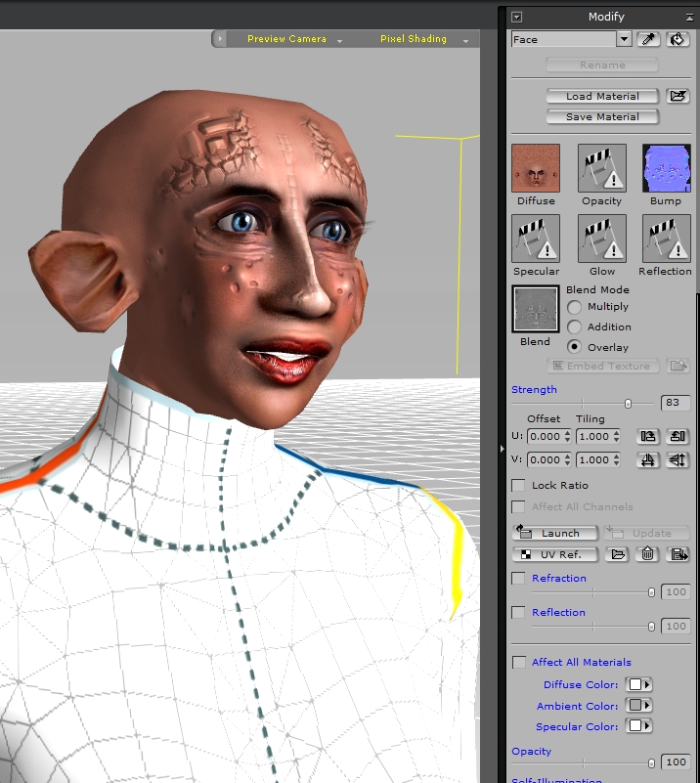
Task: Select the Glow texture channel slot
Action: (x=601, y=239)
